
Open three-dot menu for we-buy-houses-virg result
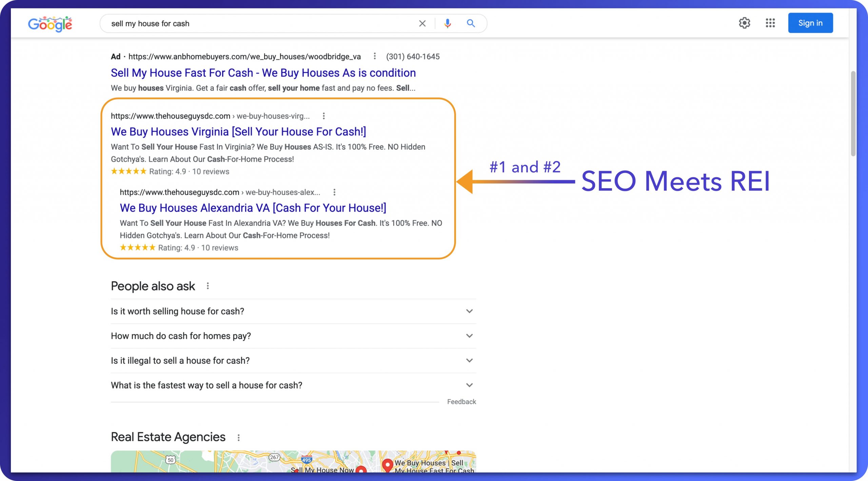pos(324,116)
